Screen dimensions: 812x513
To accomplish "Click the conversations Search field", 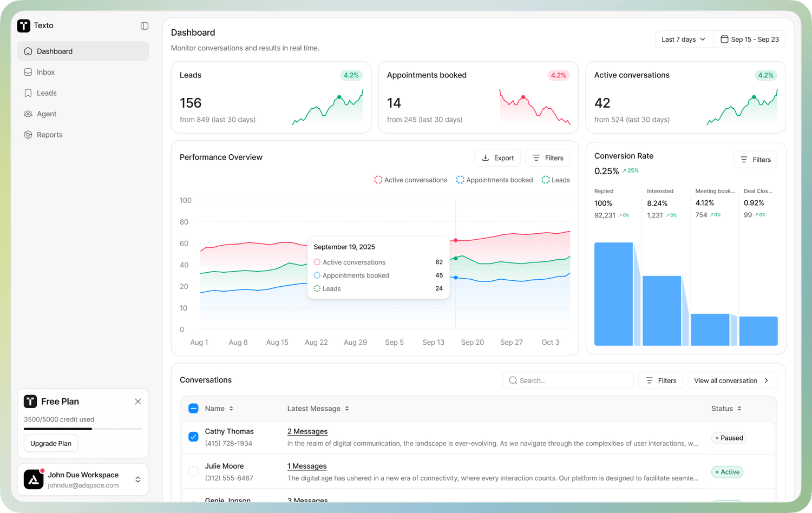I will (568, 380).
